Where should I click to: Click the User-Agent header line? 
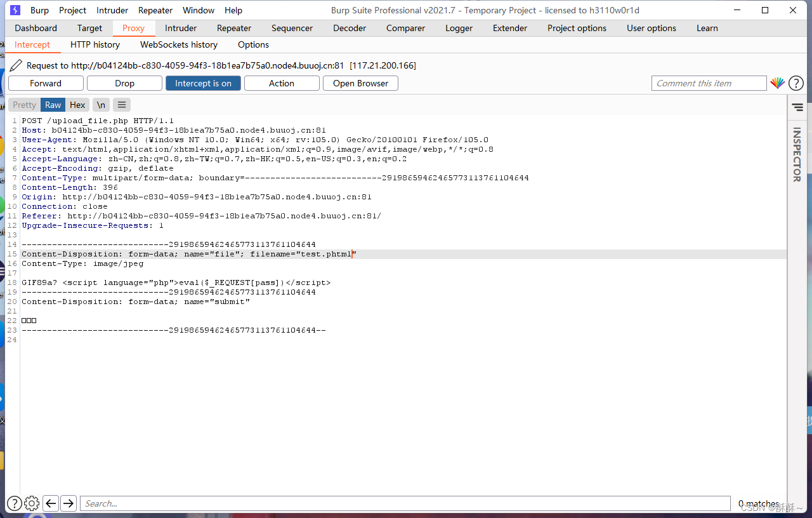coord(255,140)
